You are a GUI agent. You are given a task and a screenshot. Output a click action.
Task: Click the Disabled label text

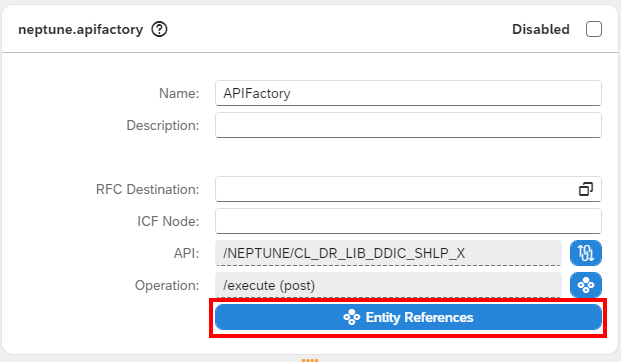pyautogui.click(x=541, y=29)
